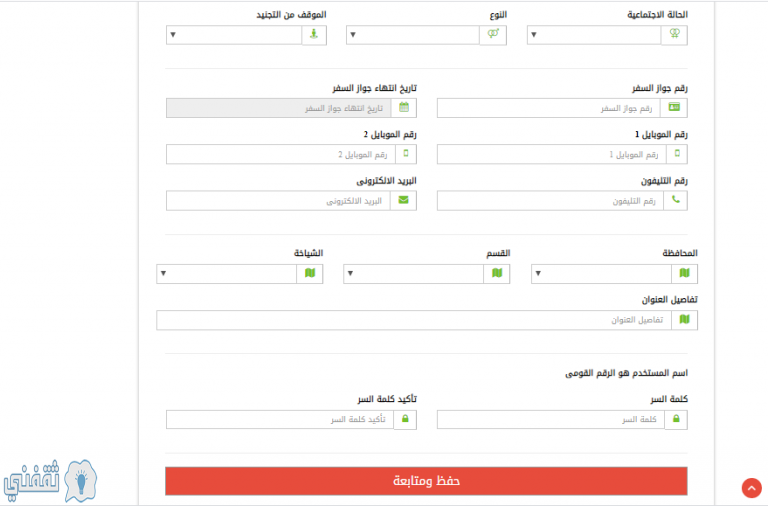768x506 pixels.
Task: Click the الحالة الاجتماعية label
Action: [x=657, y=15]
